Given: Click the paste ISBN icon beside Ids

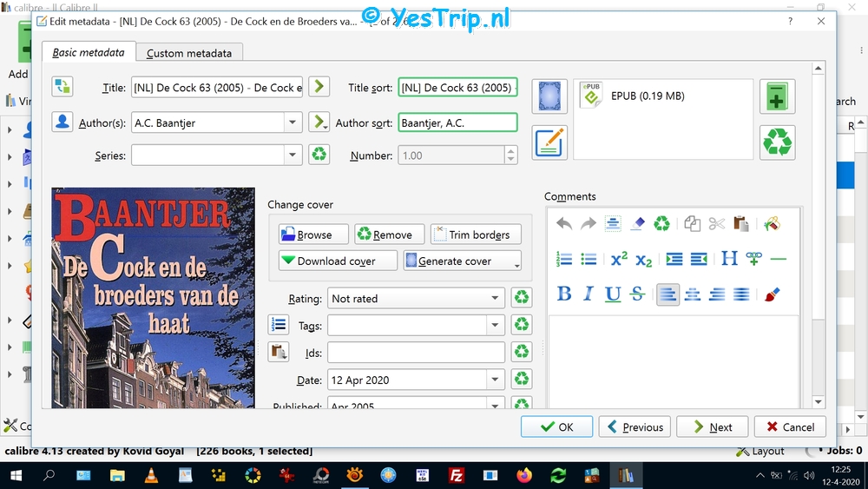Looking at the screenshot, I should 278,352.
